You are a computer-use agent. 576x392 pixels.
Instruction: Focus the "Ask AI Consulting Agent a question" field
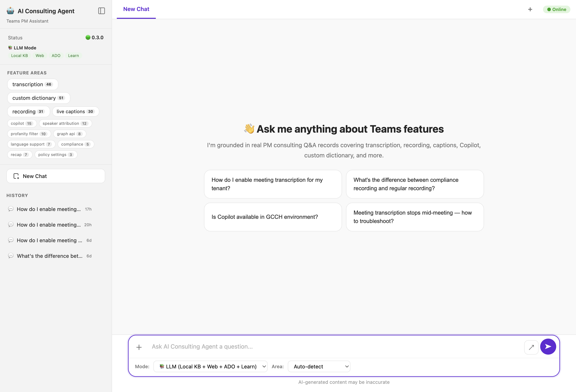point(335,347)
